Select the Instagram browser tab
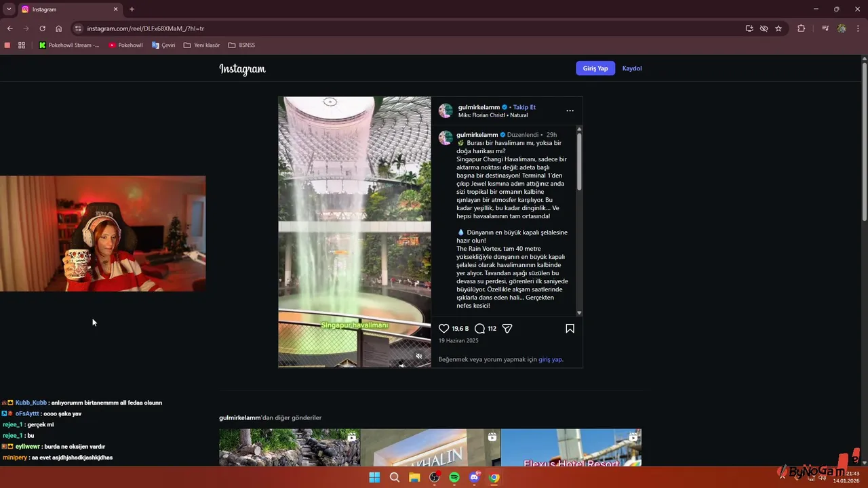Screen dimensions: 868x488 [69, 9]
